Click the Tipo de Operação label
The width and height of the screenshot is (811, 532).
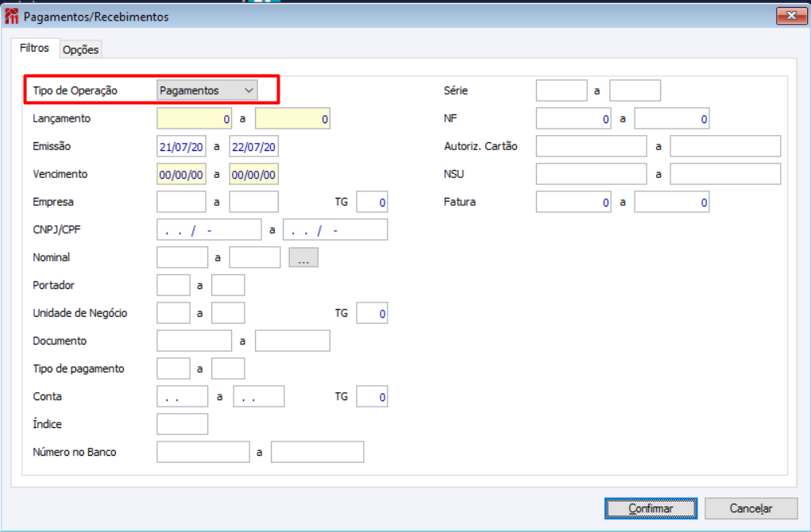[x=75, y=91]
